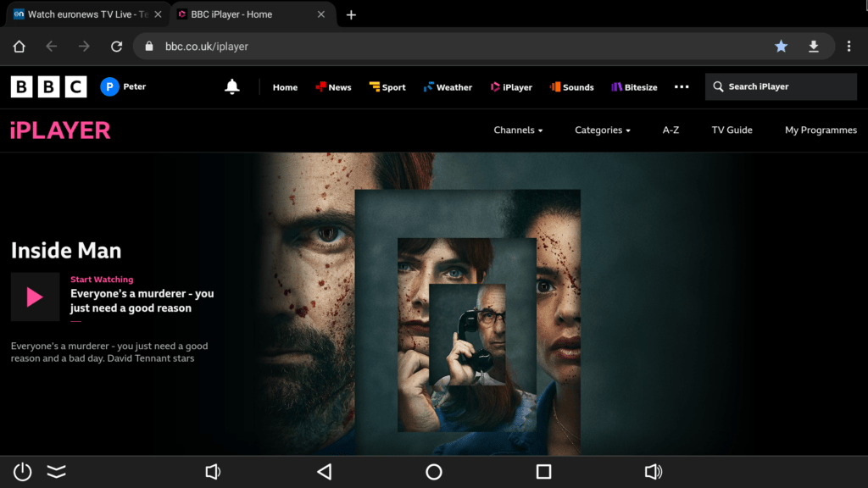Open the BBC Sport section icon

pos(373,86)
